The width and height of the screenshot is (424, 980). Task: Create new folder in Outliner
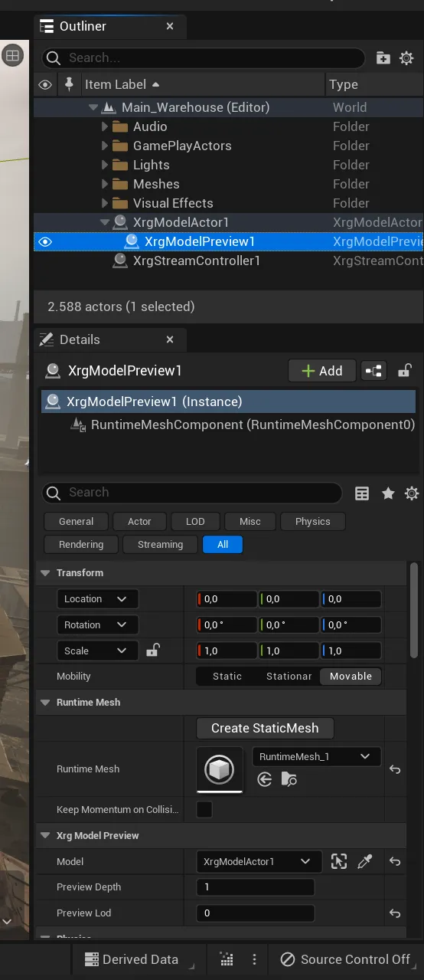pyautogui.click(x=383, y=58)
